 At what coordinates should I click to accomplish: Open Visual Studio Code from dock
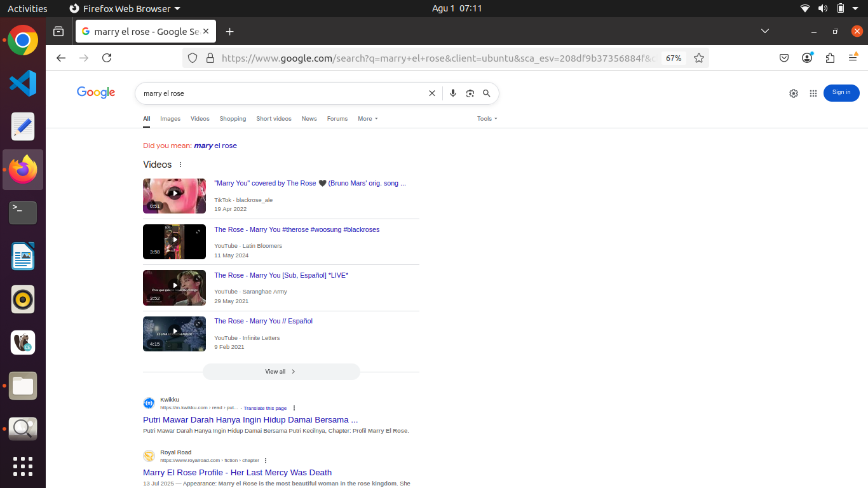tap(23, 83)
